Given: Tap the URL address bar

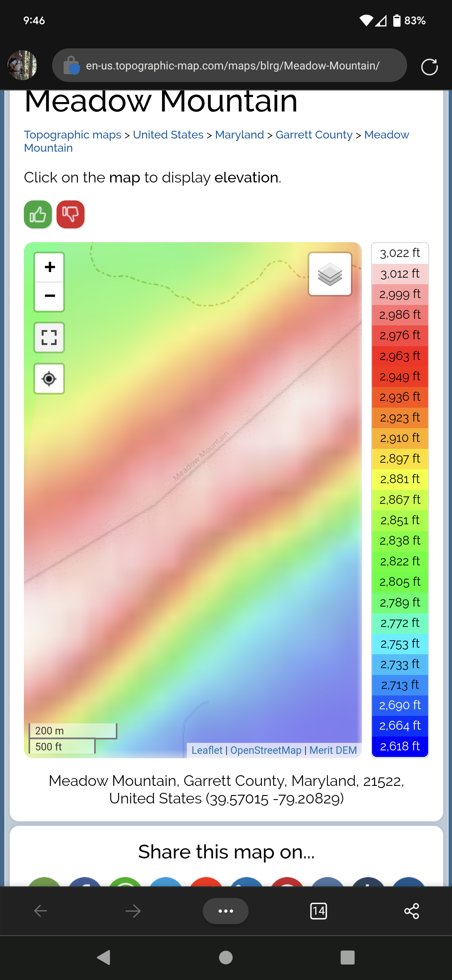Looking at the screenshot, I should 232,66.
